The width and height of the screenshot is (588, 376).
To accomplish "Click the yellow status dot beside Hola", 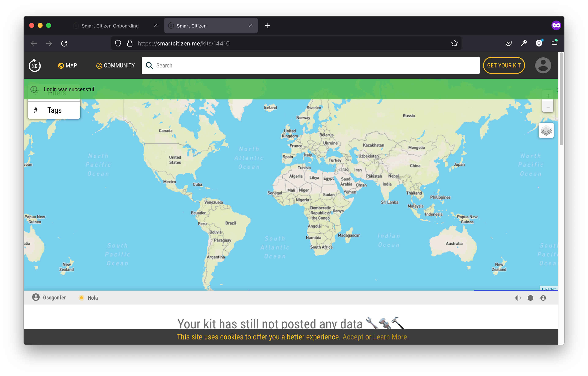I will click(x=82, y=298).
